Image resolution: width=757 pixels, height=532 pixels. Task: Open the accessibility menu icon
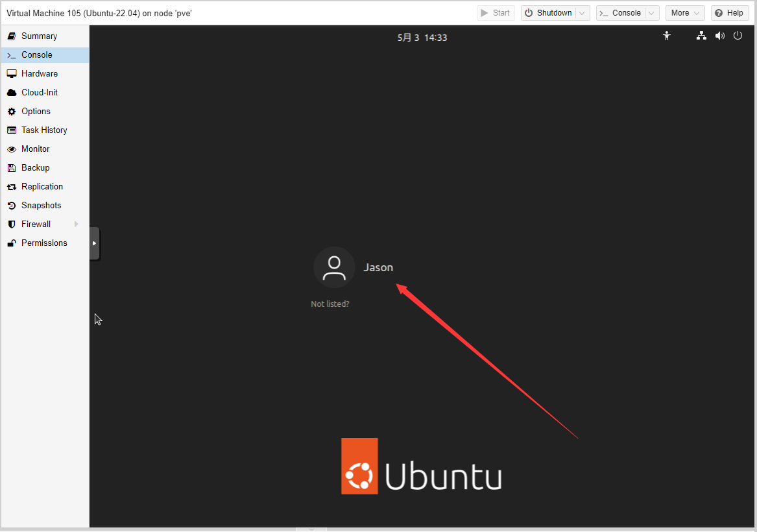(x=666, y=36)
